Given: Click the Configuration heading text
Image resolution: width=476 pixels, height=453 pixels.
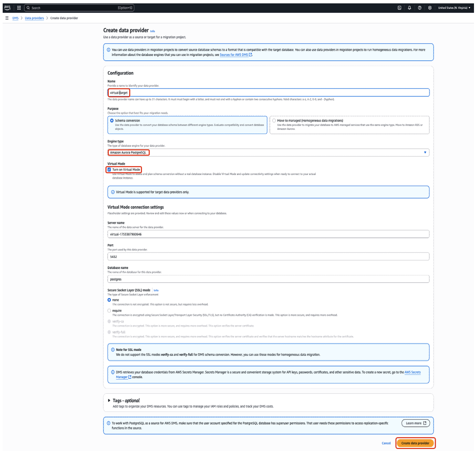Looking at the screenshot, I should pos(121,73).
